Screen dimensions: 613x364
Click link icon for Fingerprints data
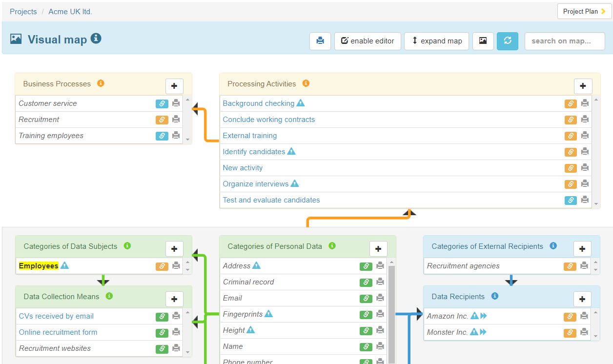pyautogui.click(x=366, y=315)
